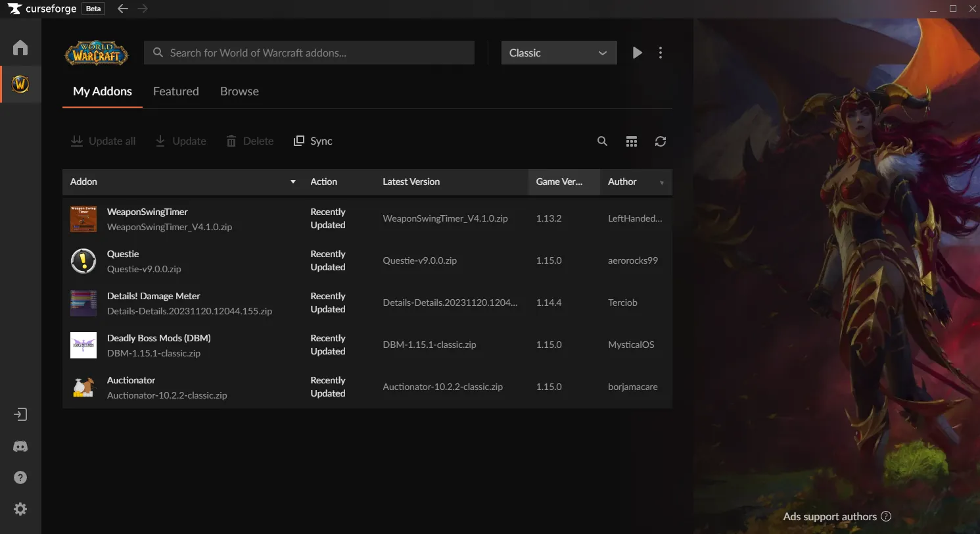980x534 pixels.
Task: Click the Questie addon icon
Action: pos(83,260)
